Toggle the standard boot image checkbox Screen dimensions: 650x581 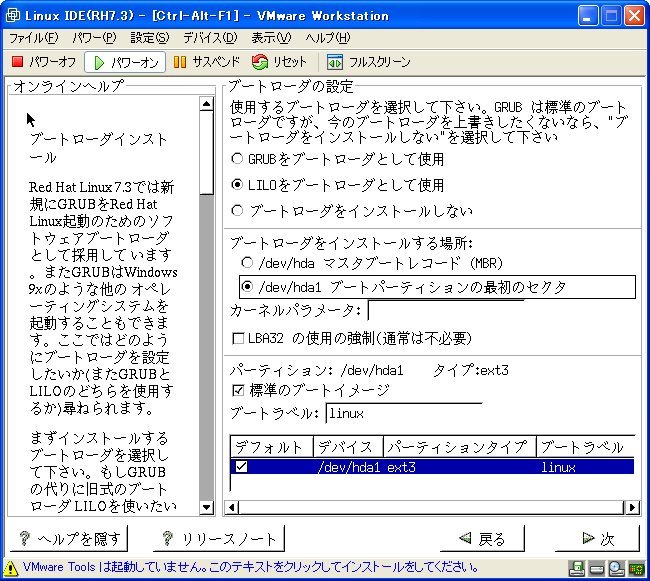[x=238, y=390]
